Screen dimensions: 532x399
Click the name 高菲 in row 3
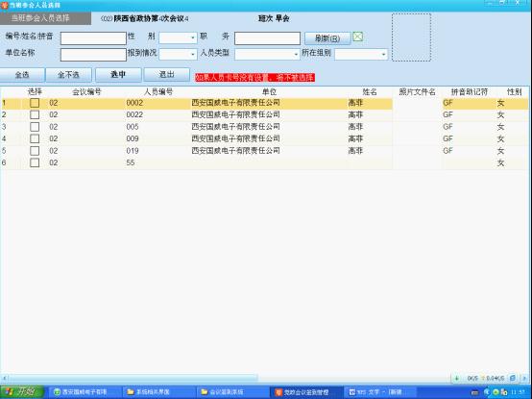[355, 127]
